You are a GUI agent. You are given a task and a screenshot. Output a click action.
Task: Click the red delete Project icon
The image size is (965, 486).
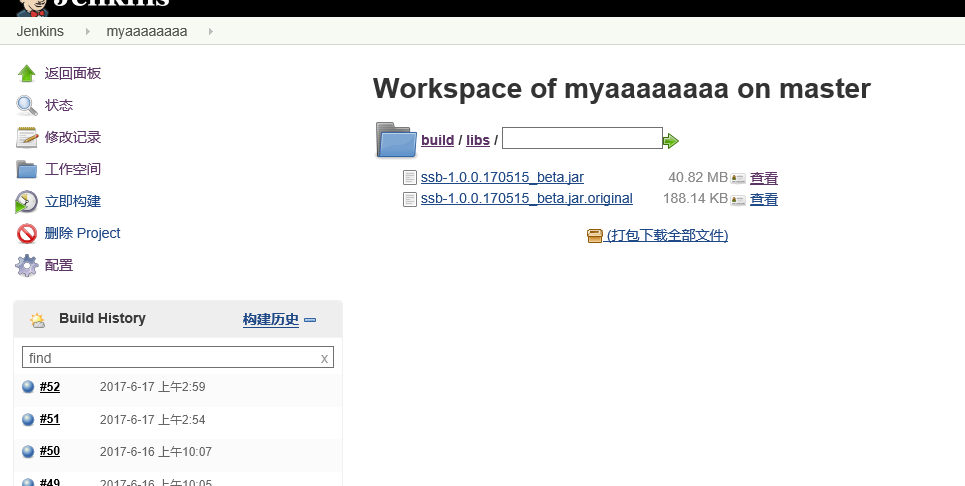coord(27,234)
